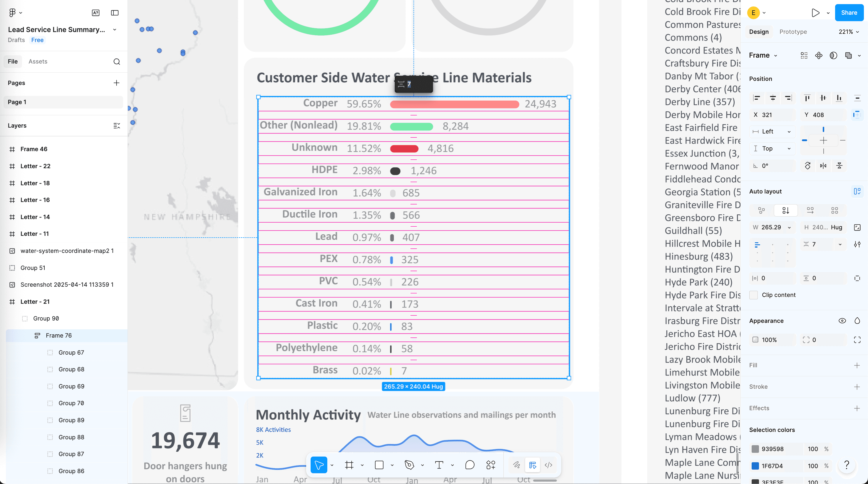Image resolution: width=868 pixels, height=484 pixels.
Task: Click the 939598 gray color swatch
Action: click(x=755, y=449)
